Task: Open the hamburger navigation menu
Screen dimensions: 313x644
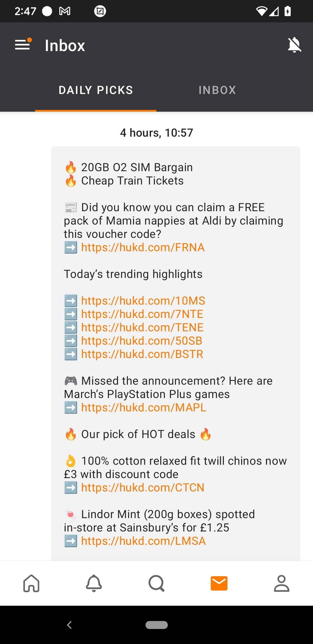Action: (x=23, y=45)
